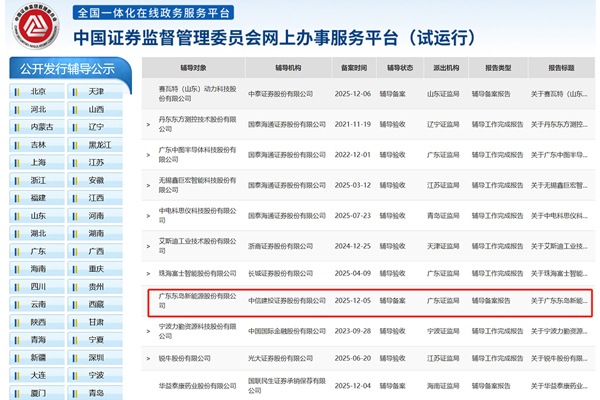Viewport: 600px width, 400px height.
Task: Expand the 珠海富士智能 row arrow
Action: [x=149, y=271]
